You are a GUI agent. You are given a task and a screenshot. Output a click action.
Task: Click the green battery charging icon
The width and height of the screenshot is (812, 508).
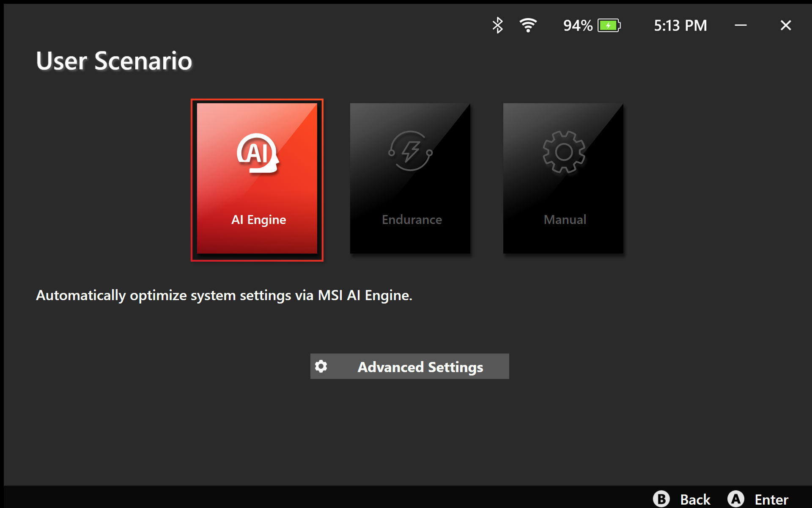point(609,25)
